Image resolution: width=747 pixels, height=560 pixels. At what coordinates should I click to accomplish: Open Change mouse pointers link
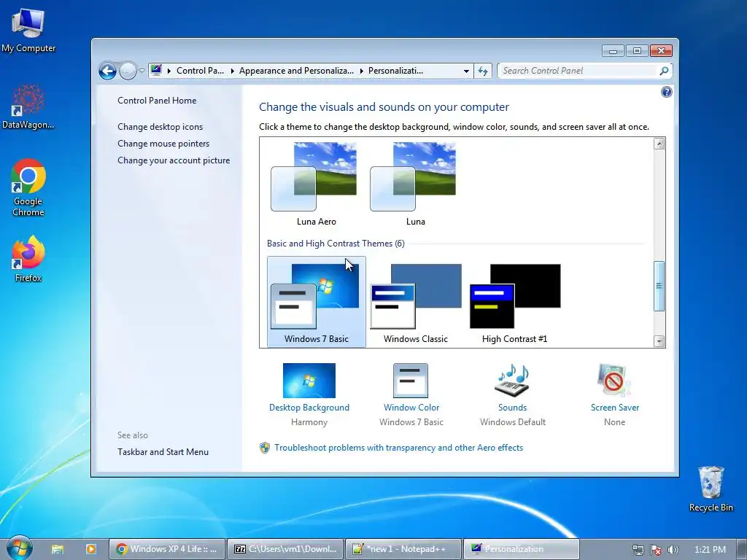point(163,144)
